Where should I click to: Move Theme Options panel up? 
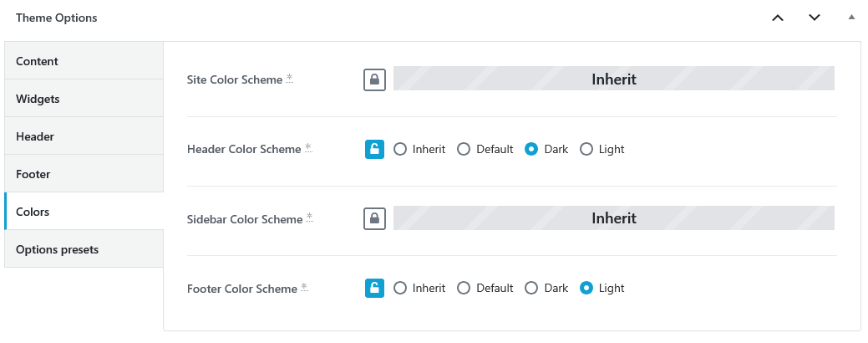tap(778, 18)
